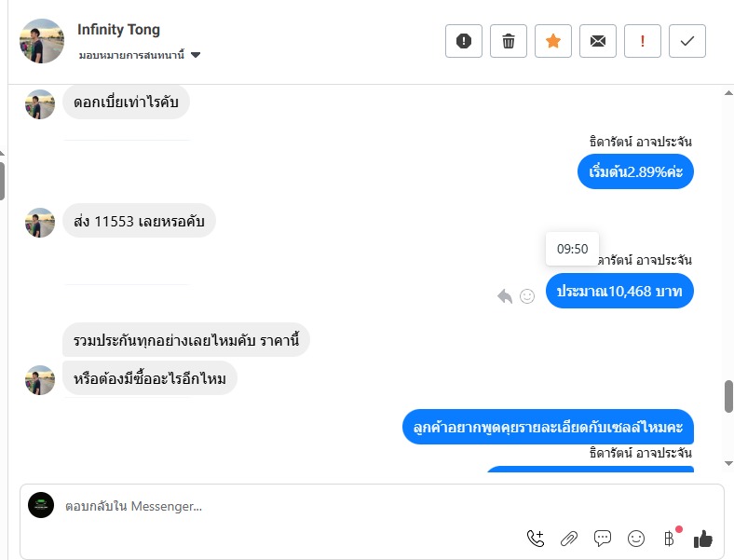Click the phone call icon in reply box
The image size is (734, 560).
(x=536, y=538)
